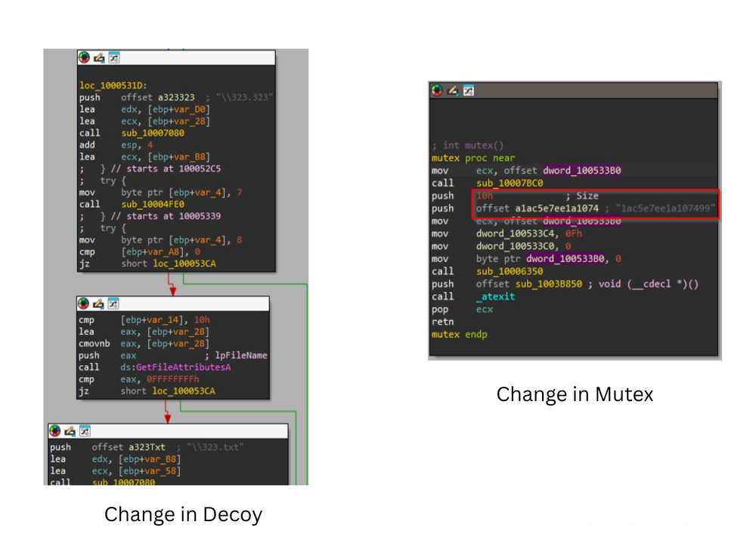Click color icon on mutex node header
The image size is (756, 534).
438,91
